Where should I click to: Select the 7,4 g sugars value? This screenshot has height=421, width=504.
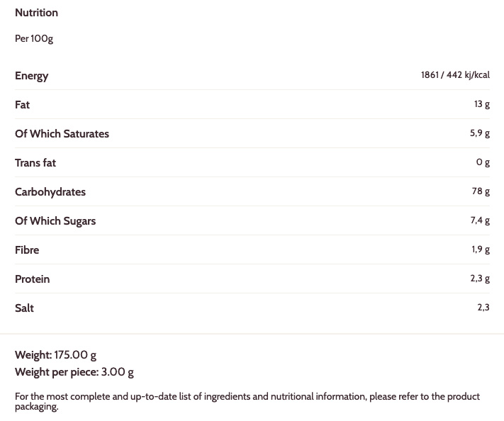coord(479,220)
